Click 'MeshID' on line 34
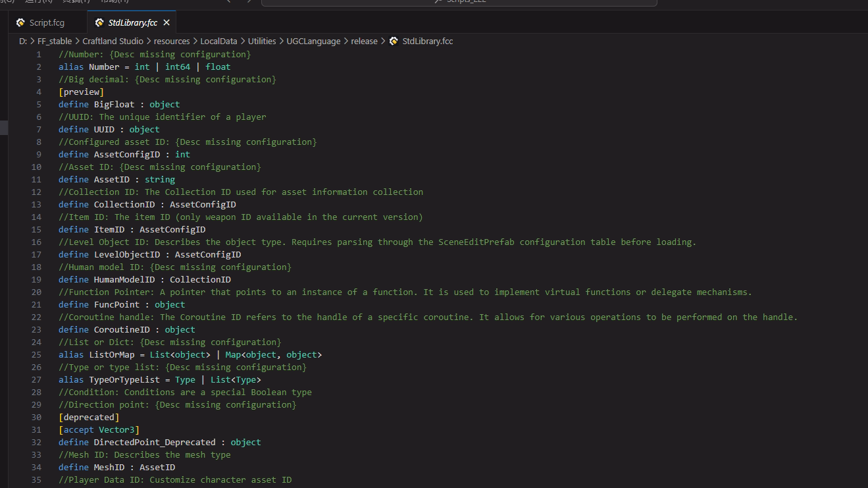Image resolution: width=868 pixels, height=488 pixels. click(109, 467)
